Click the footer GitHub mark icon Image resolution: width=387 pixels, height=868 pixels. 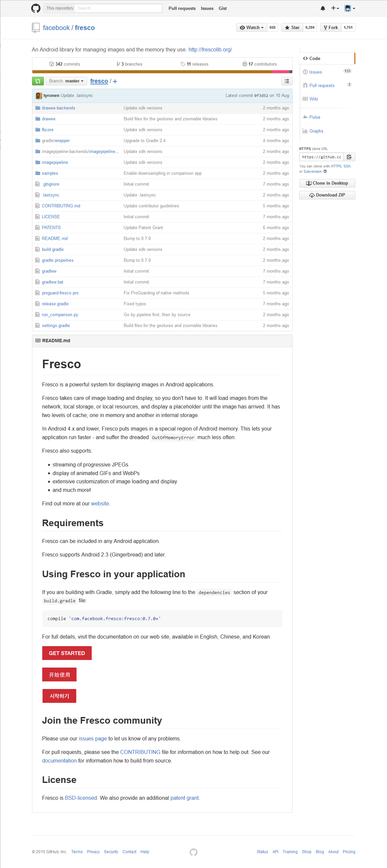pos(193,852)
